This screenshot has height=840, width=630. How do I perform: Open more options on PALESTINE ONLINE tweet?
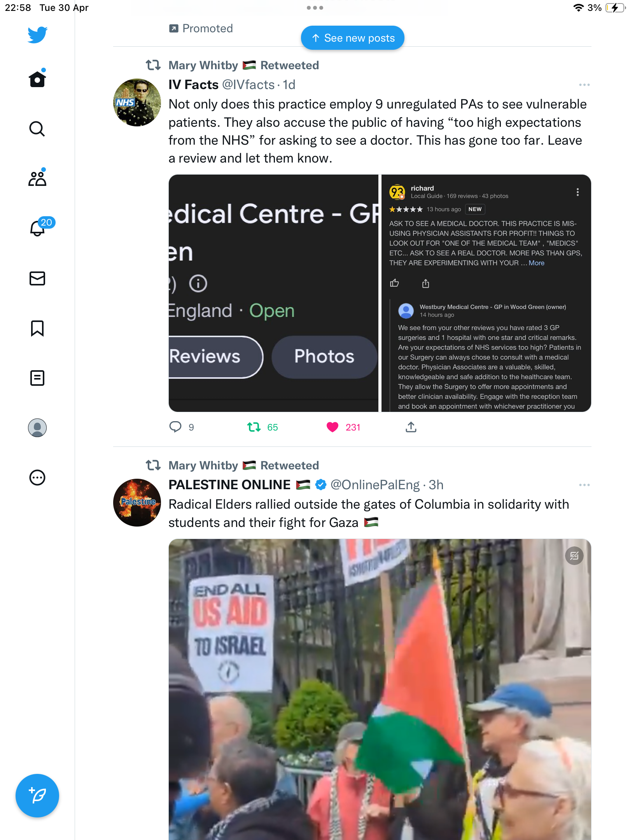point(584,485)
